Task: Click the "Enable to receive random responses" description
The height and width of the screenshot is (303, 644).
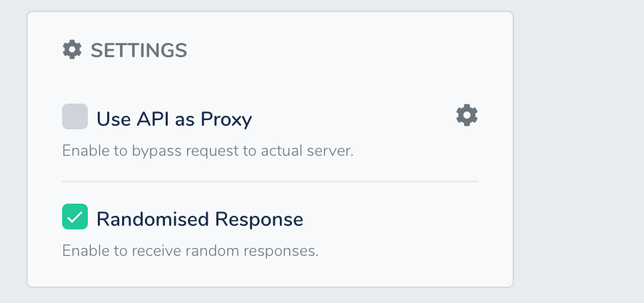Action: click(190, 251)
